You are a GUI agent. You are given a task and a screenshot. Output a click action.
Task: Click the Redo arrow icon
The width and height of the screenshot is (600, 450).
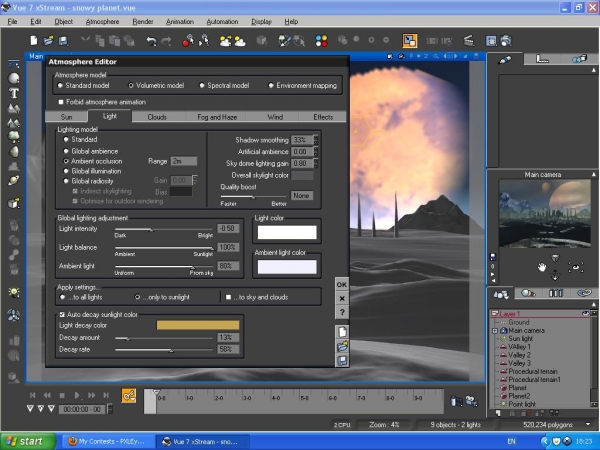point(166,41)
